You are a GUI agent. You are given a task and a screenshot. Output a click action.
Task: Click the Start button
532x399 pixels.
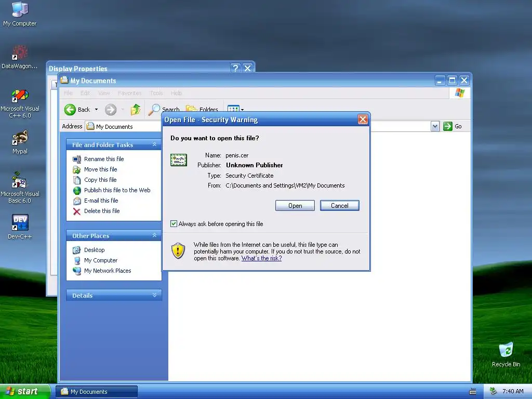coord(25,392)
